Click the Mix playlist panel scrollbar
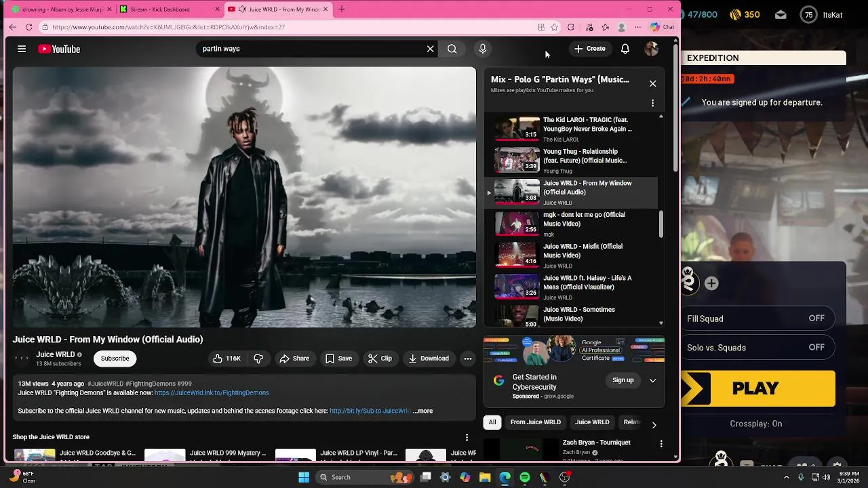 [x=661, y=224]
